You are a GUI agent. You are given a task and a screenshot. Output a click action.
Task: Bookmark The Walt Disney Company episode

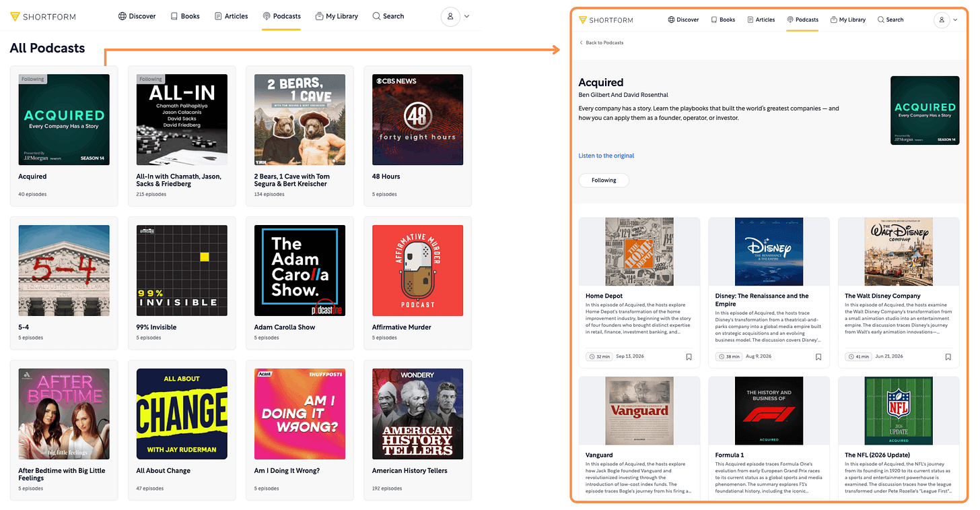(948, 357)
